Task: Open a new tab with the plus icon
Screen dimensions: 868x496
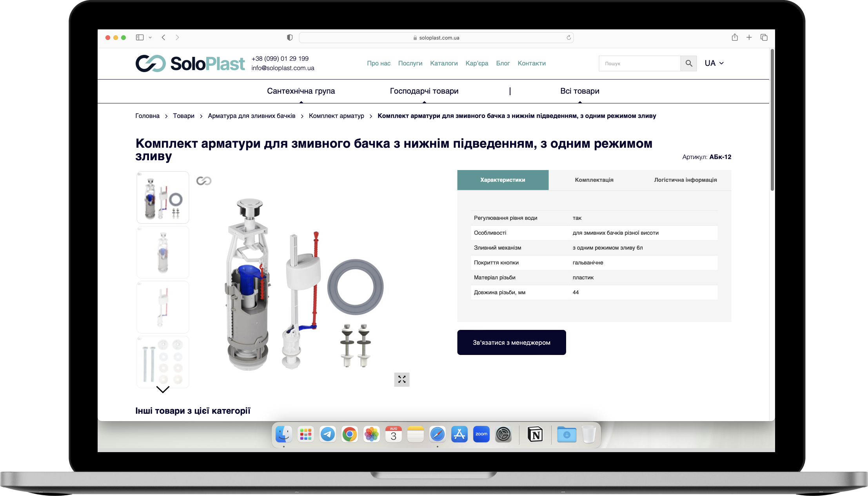Action: [749, 38]
